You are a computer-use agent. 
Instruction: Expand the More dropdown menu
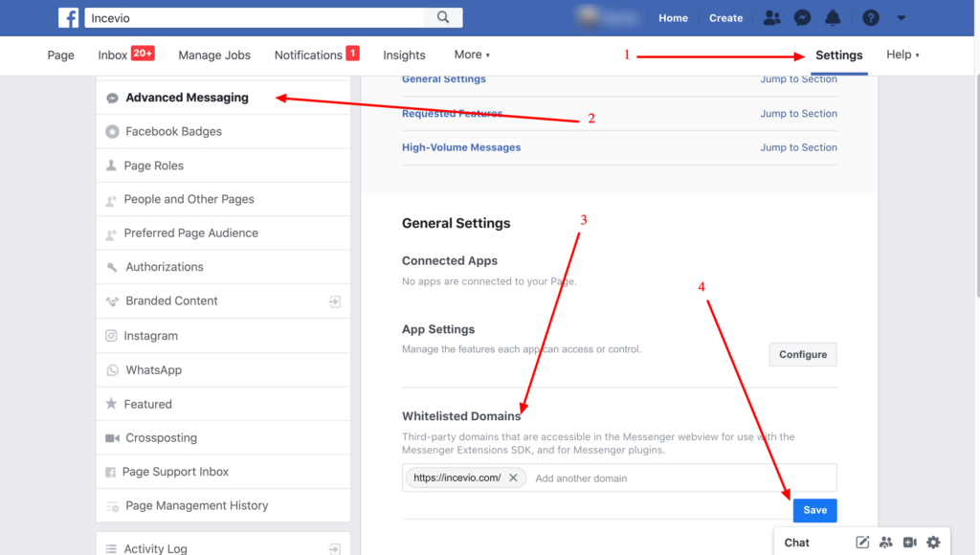pos(472,55)
